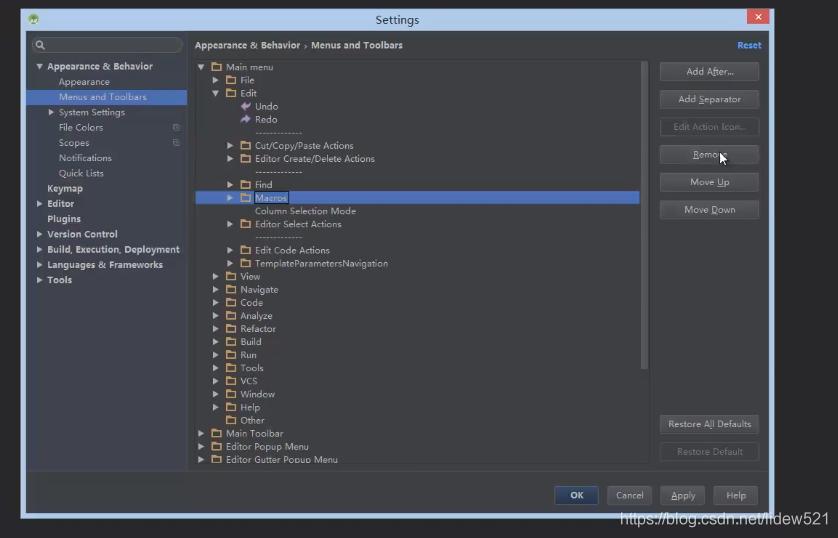Expand Editor Create/Delete Actions group
The width and height of the screenshot is (838, 538).
[230, 159]
